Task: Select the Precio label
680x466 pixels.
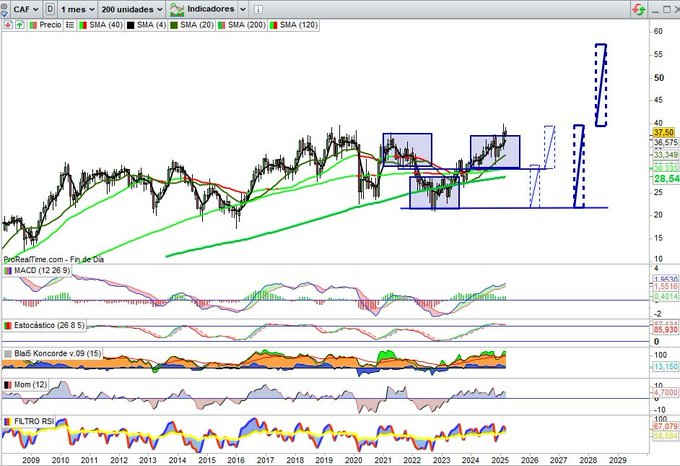Action: (x=50, y=25)
